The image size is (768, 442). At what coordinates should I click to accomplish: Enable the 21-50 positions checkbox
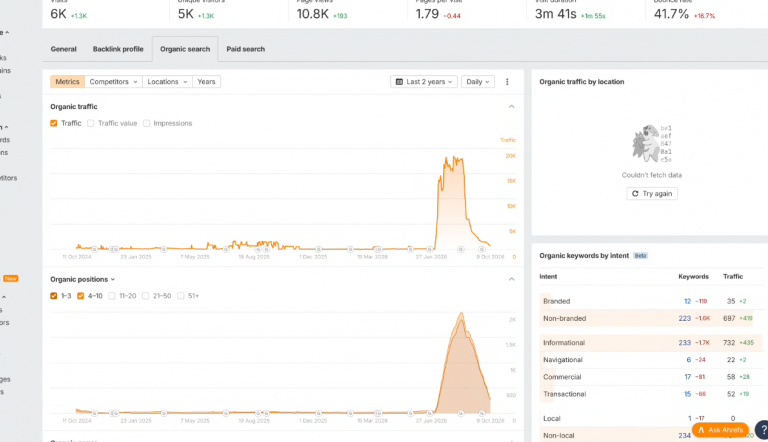[x=145, y=296]
